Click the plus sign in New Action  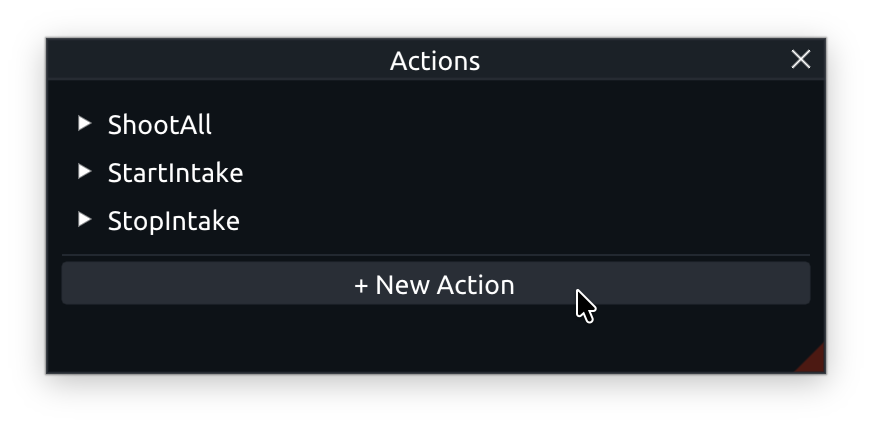click(361, 286)
